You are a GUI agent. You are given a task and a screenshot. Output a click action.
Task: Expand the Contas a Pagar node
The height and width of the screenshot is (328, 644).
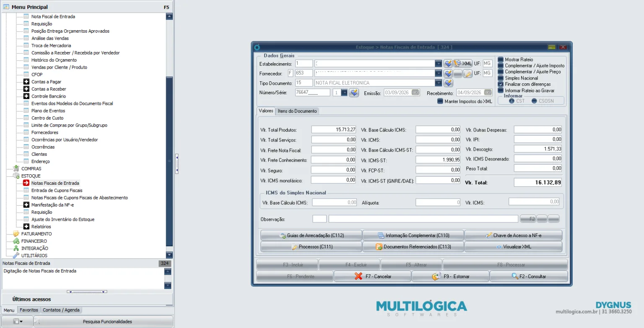pyautogui.click(x=26, y=82)
